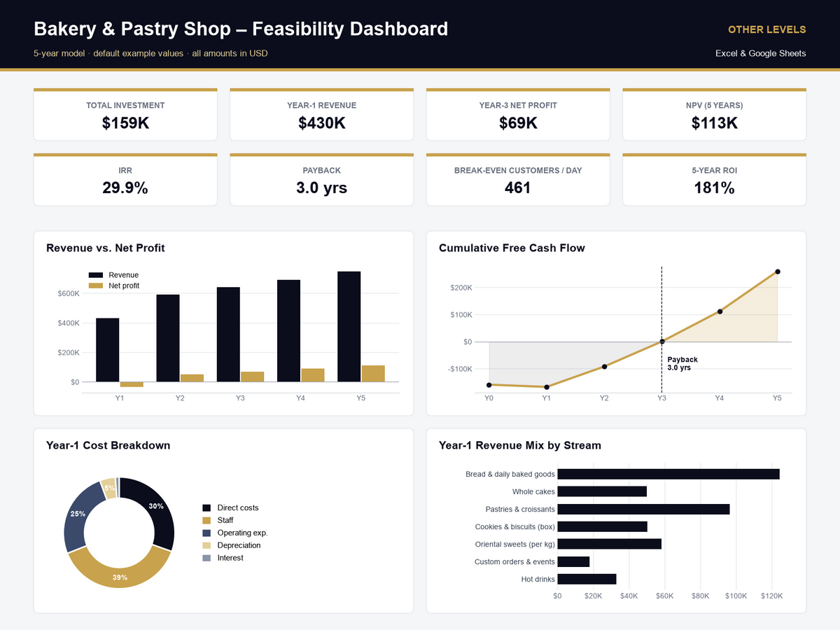The height and width of the screenshot is (630, 840).
Task: Click the Staff legend swatch
Action: (x=206, y=520)
